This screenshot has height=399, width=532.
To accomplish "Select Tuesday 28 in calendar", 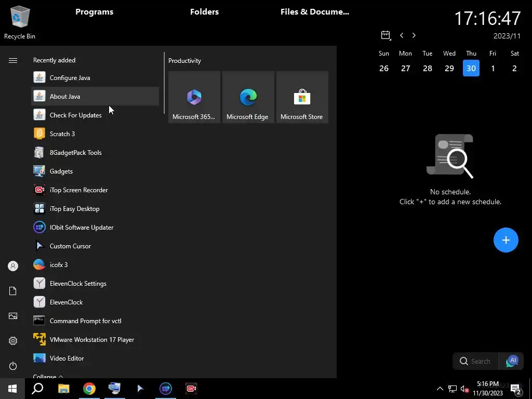I will click(428, 68).
